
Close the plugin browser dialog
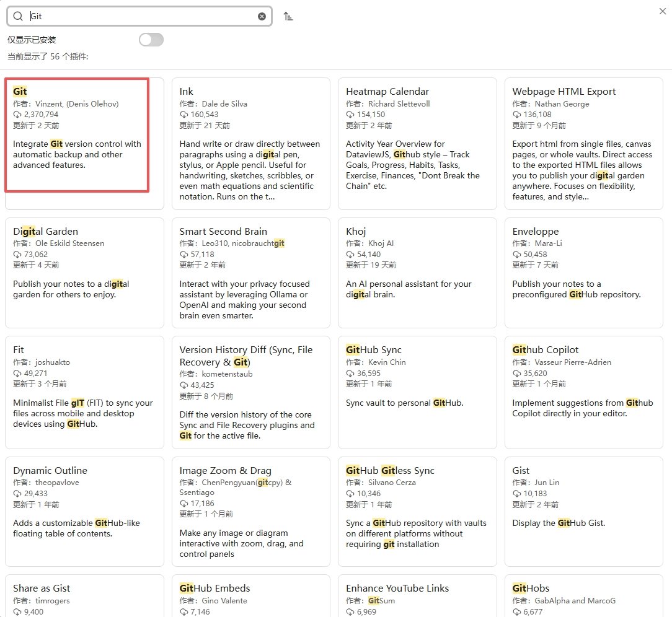663,11
